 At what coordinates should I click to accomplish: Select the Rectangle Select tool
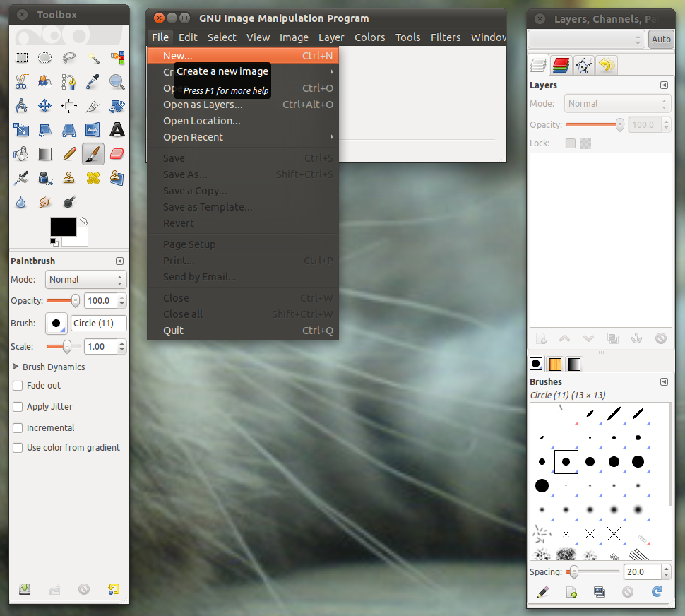click(21, 58)
